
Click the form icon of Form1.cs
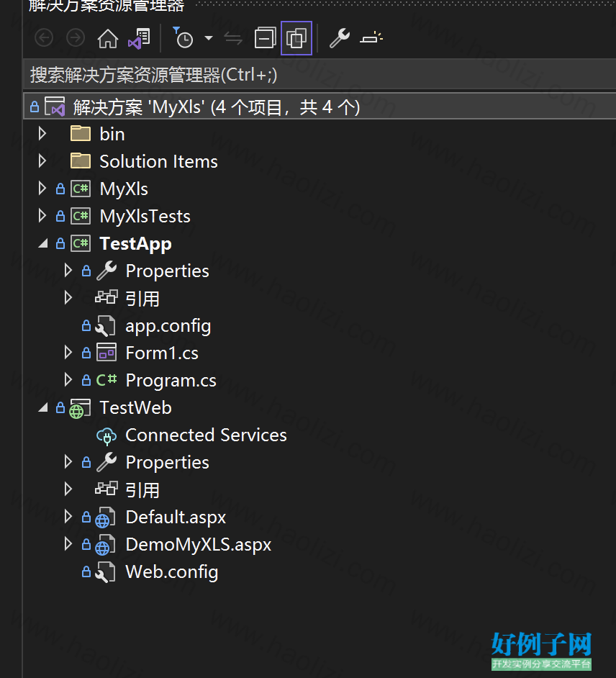[107, 353]
